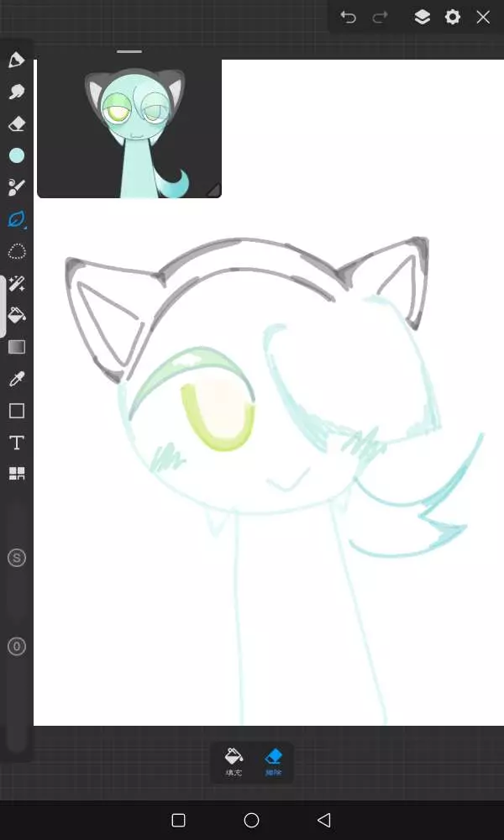The height and width of the screenshot is (840, 504).
Task: Click the reference panel corner resize grip
Action: [x=213, y=190]
